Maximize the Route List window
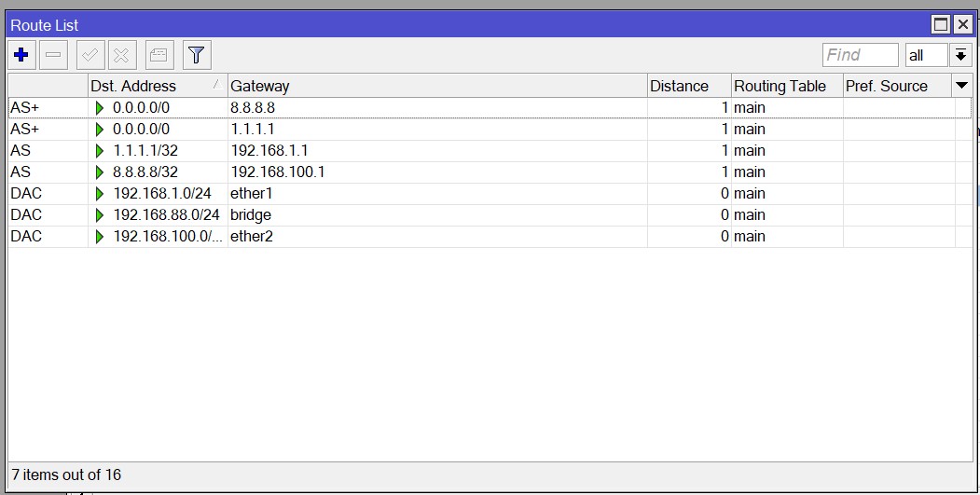Viewport: 980px width, 495px height. (x=942, y=25)
